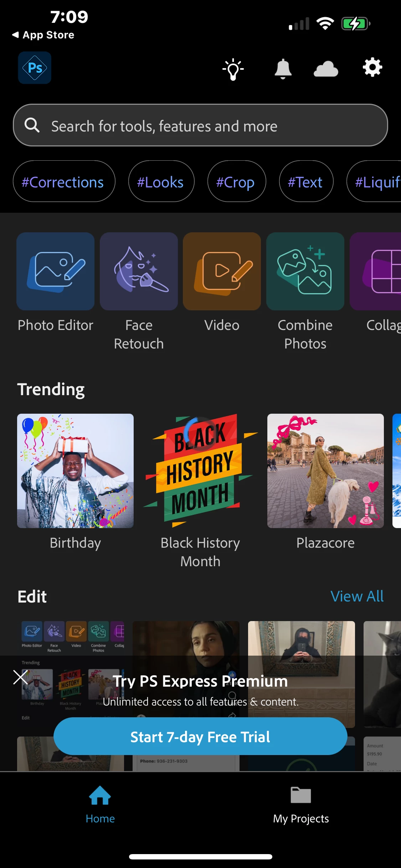Open the Collage tool

point(375,271)
